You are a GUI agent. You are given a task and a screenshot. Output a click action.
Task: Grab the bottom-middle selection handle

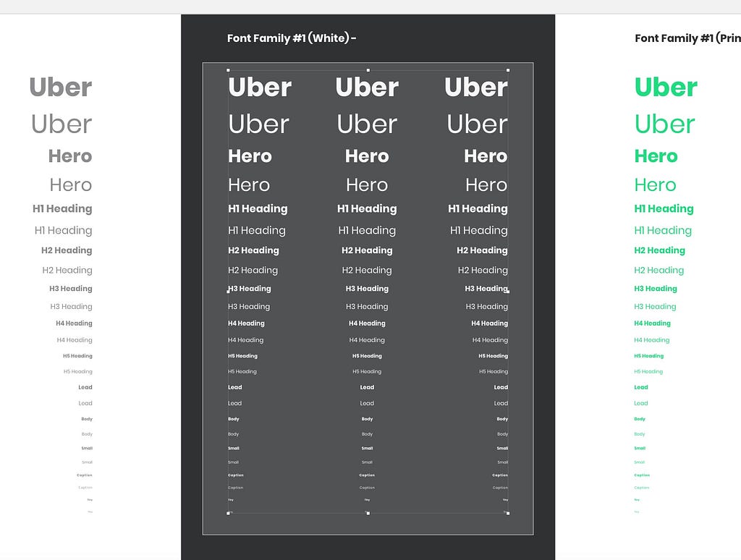point(368,513)
